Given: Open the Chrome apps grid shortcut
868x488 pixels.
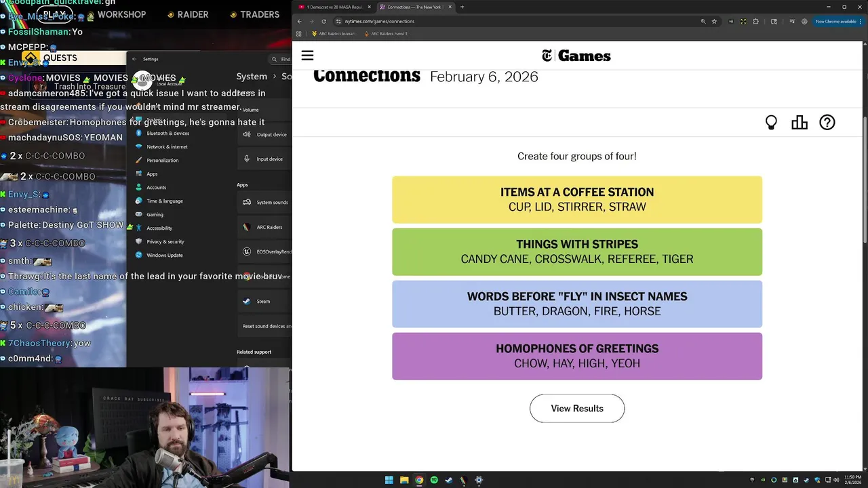Looking at the screenshot, I should [x=300, y=33].
